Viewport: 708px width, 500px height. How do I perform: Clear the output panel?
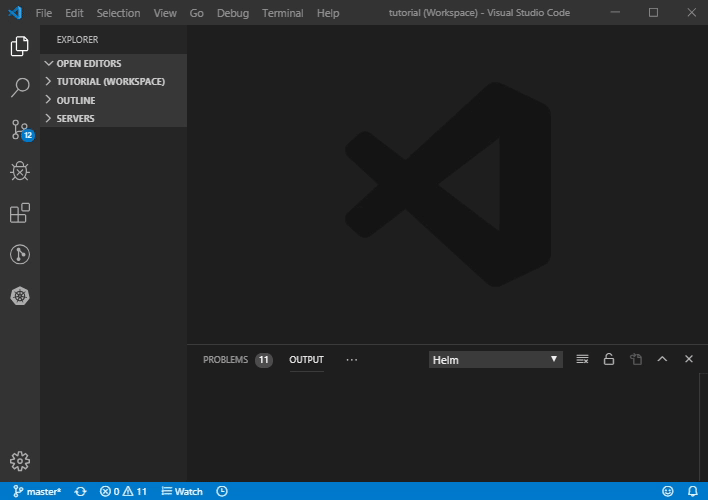coord(582,359)
